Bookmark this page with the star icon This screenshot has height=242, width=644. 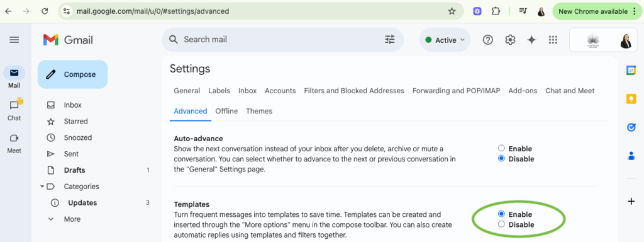click(x=452, y=11)
